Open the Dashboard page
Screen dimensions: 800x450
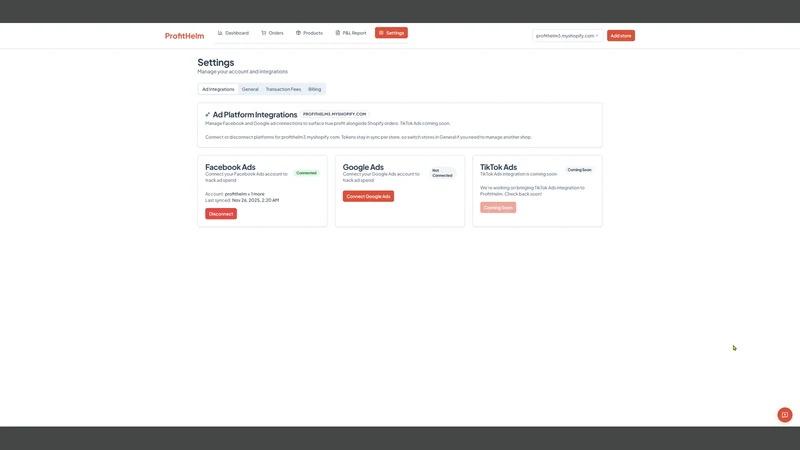pyautogui.click(x=234, y=33)
